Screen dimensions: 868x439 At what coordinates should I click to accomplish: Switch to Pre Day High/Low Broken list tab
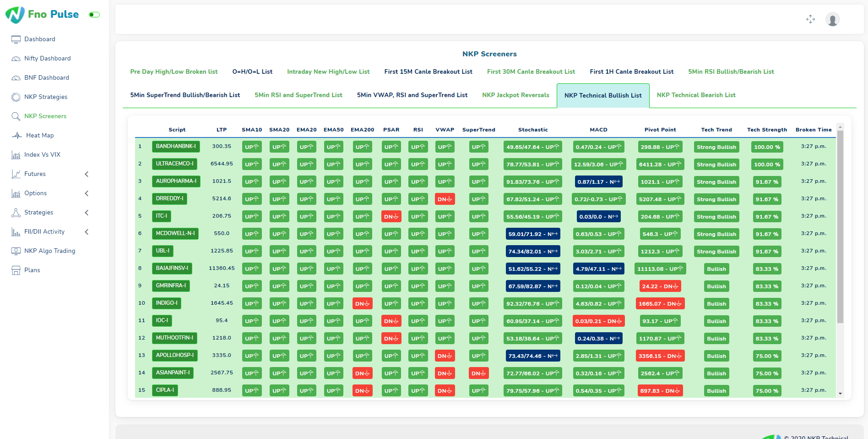[174, 71]
